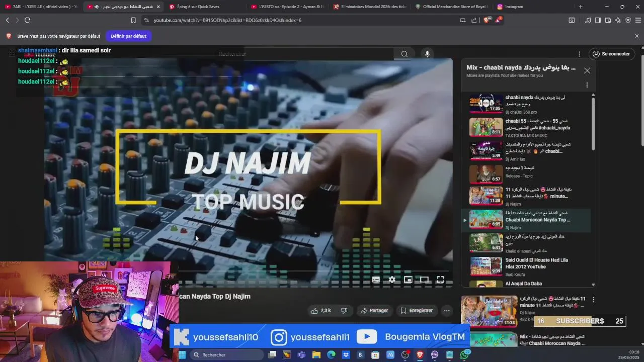Open a new browser tab
This screenshot has height=362, width=644.
(x=580, y=7)
